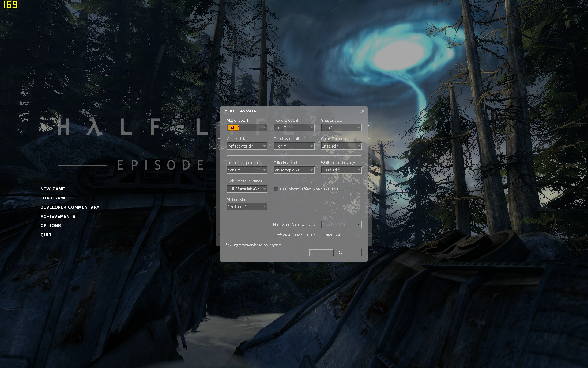This screenshot has width=588, height=368.
Task: Click the 'DirectX v9.0' software level value
Action: coord(332,235)
